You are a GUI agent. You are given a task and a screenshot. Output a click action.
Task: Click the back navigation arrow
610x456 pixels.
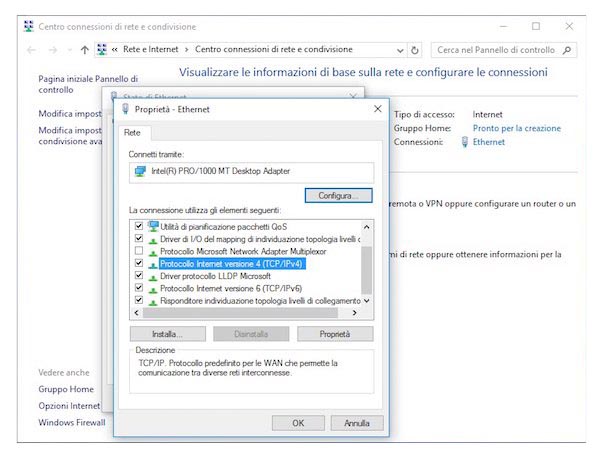32,50
